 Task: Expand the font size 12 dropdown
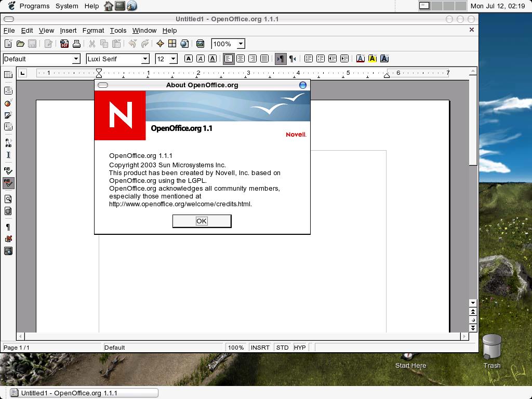point(173,59)
